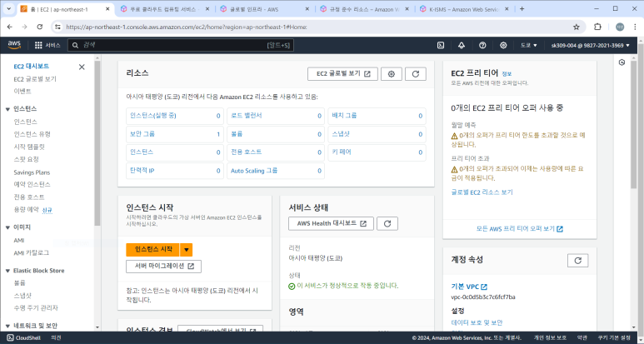The width and height of the screenshot is (644, 344).
Task: Open the help question mark icon
Action: [x=482, y=45]
